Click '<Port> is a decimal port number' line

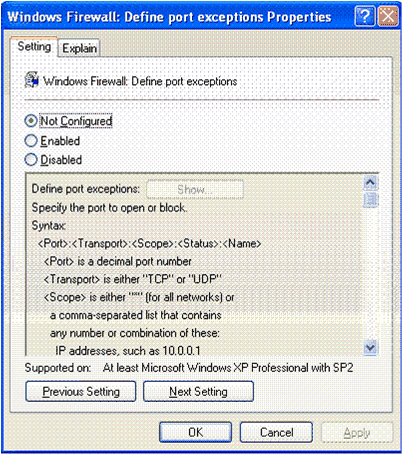pos(118,261)
